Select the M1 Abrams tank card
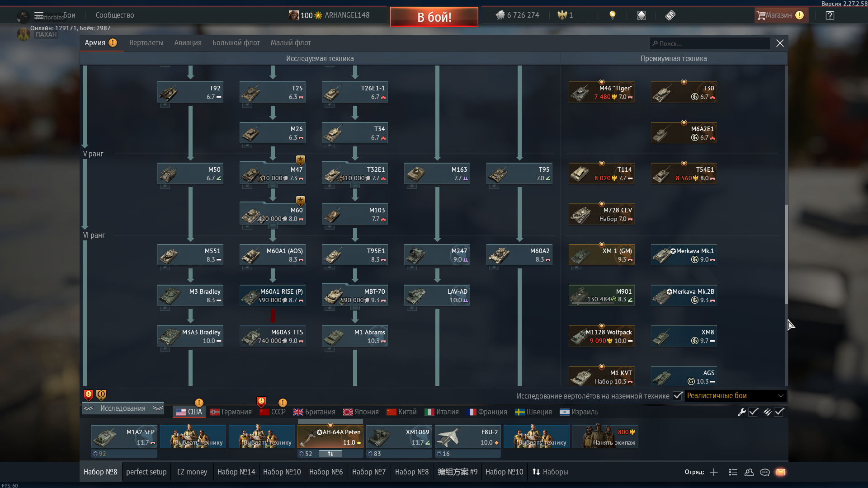The height and width of the screenshot is (488, 868). tap(355, 336)
